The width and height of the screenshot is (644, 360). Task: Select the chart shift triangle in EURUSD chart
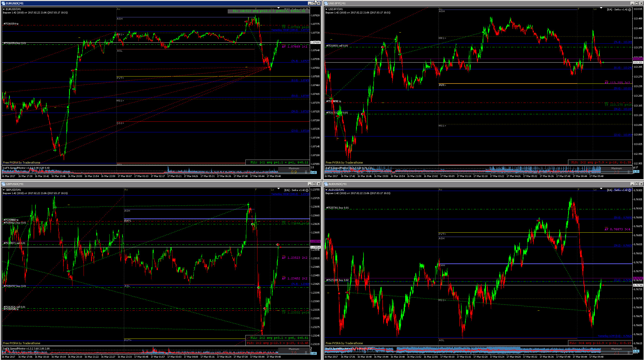pyautogui.click(x=279, y=8)
